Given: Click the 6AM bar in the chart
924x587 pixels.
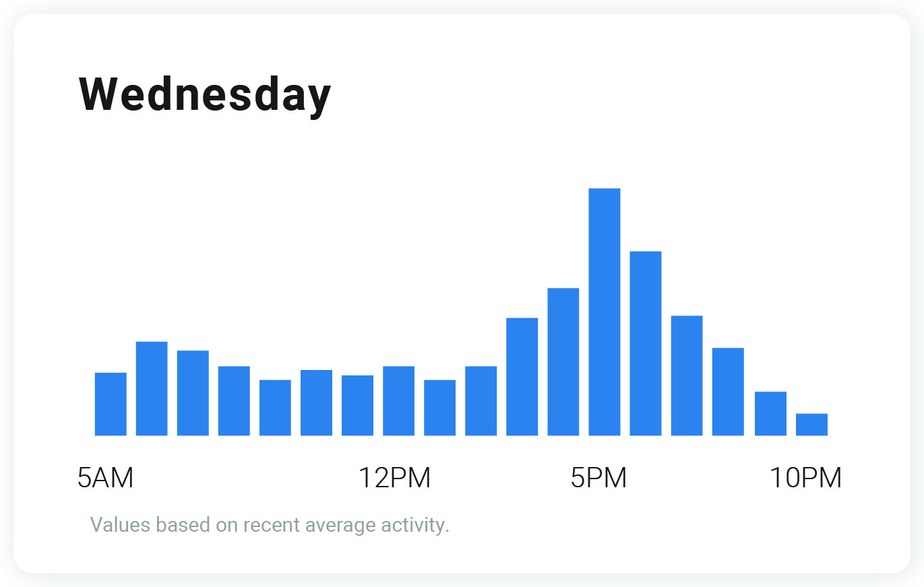Looking at the screenshot, I should pyautogui.click(x=152, y=388).
